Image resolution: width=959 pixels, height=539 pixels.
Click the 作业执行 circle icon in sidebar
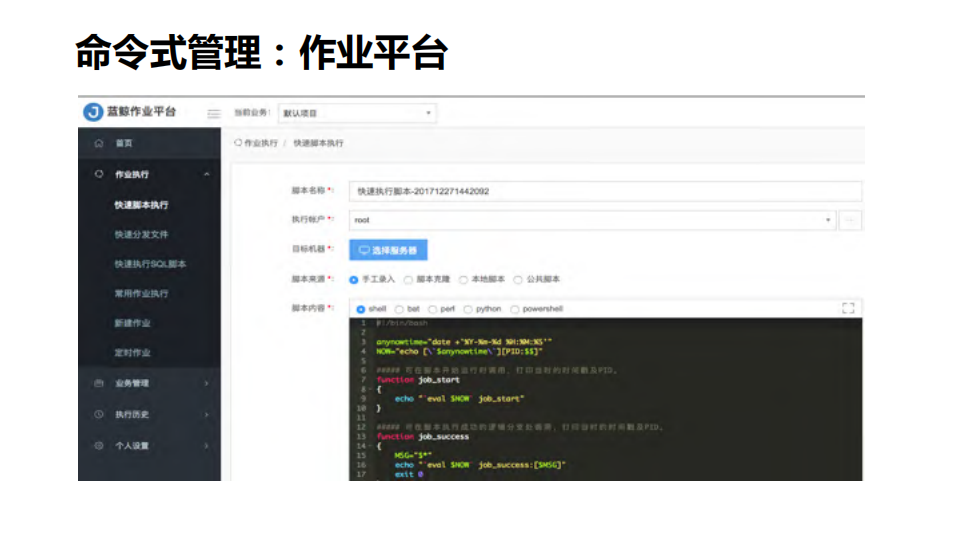click(99, 174)
